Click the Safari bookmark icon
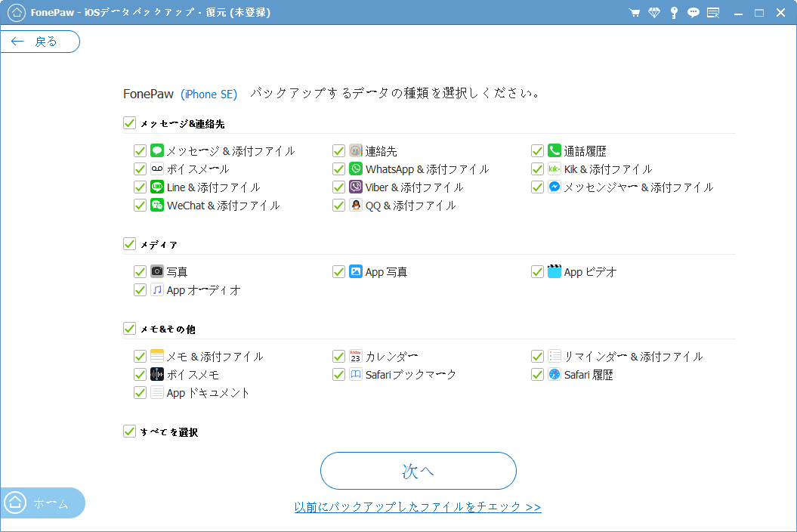Image resolution: width=797 pixels, height=532 pixels. tap(354, 374)
